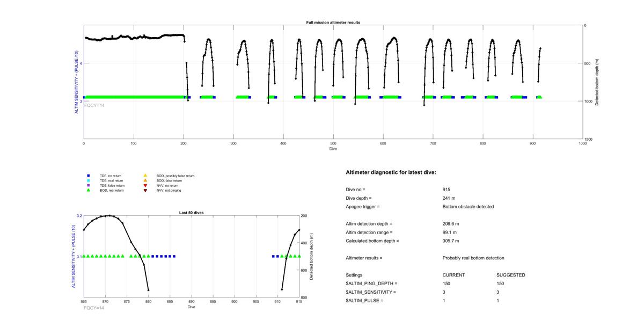Click the 'FQCY=14' note under the Last 50 dives plot
The width and height of the screenshot is (644, 334).
94,308
